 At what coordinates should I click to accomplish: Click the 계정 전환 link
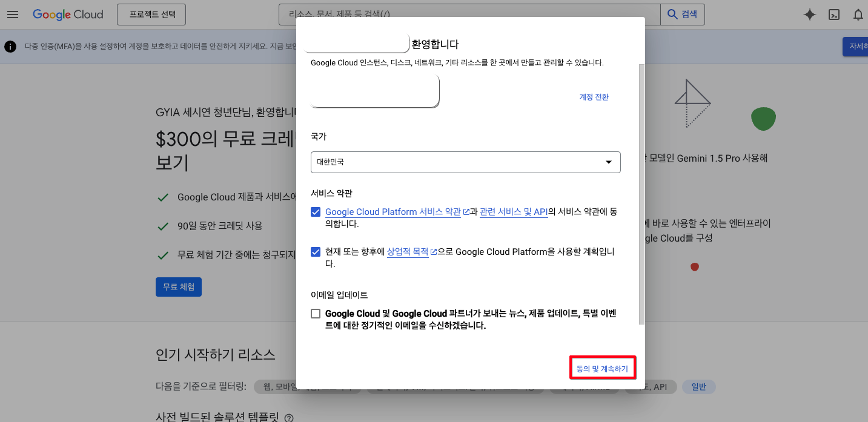[594, 97]
